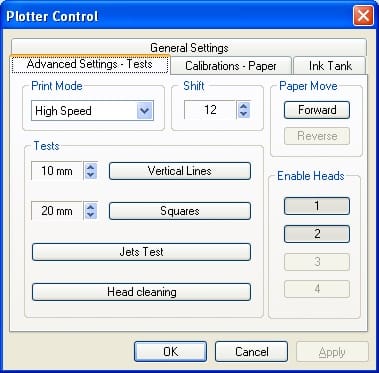Toggle print head 1
Image resolution: width=379 pixels, height=373 pixels.
pos(317,206)
